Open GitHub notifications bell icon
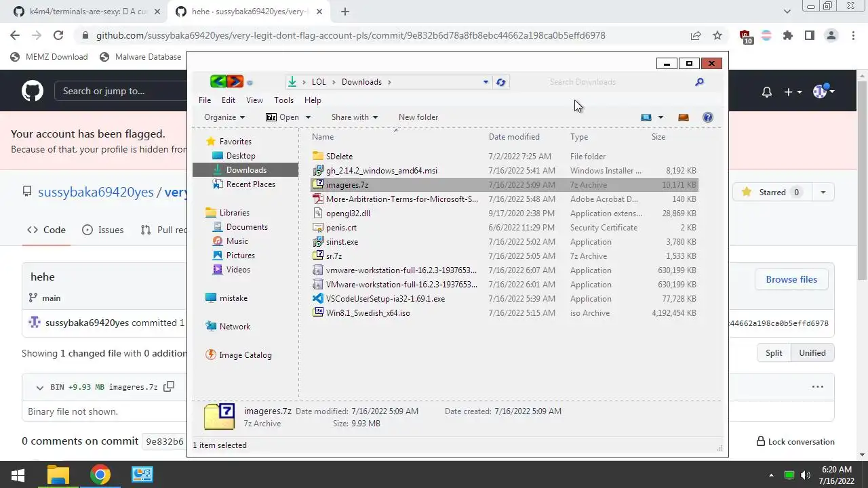Viewport: 868px width, 488px height. click(x=767, y=91)
